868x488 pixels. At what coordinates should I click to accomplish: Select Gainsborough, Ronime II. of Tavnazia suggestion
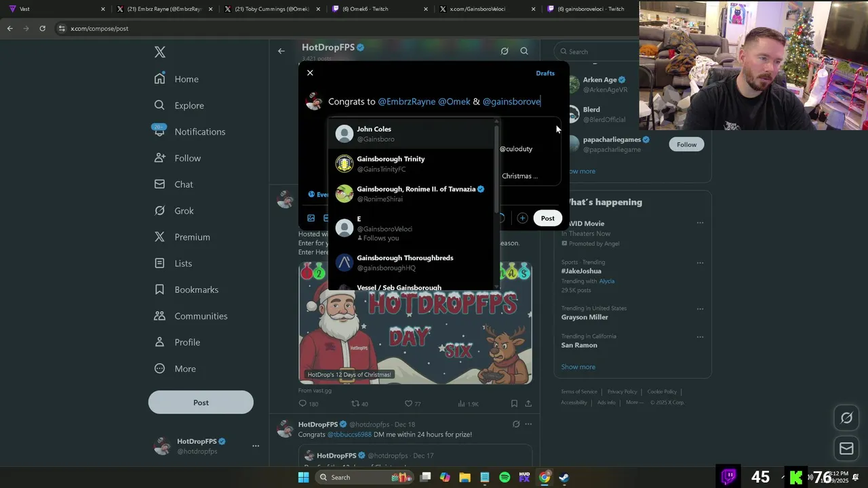pyautogui.click(x=412, y=194)
